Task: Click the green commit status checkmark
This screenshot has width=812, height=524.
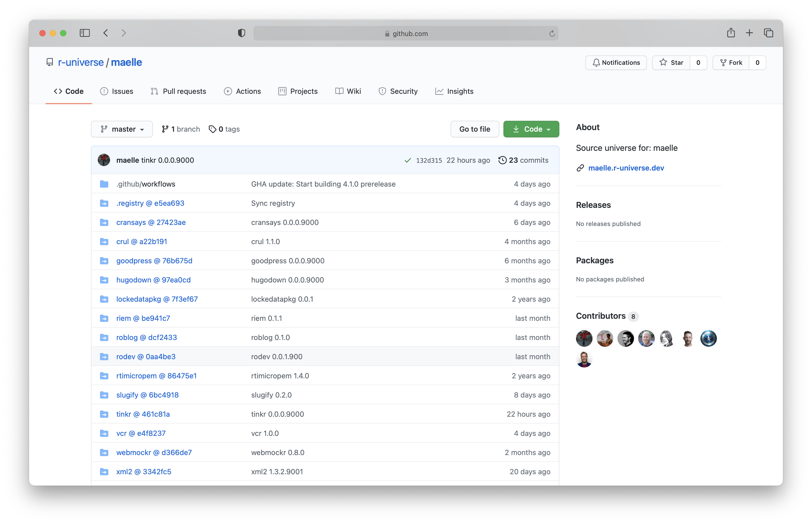Action: tap(408, 160)
